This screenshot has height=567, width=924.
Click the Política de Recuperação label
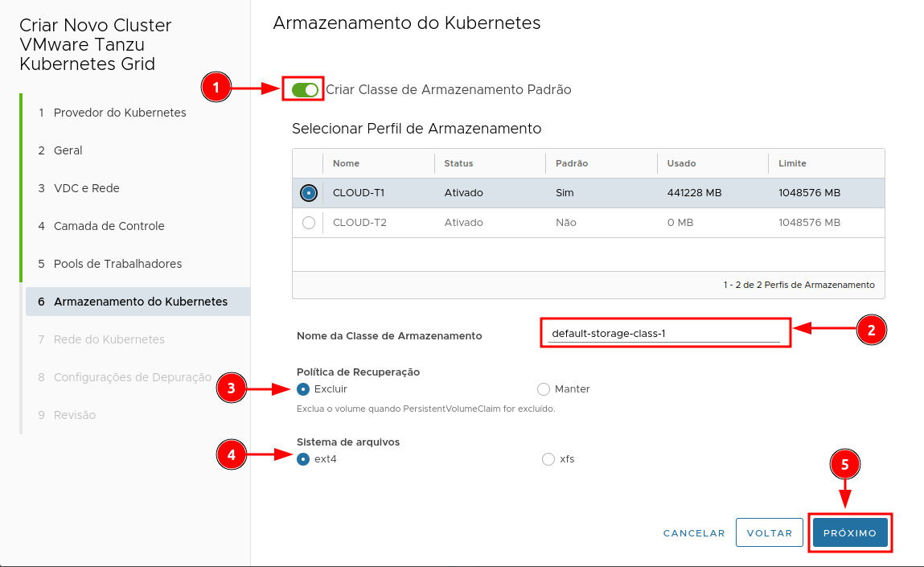(359, 372)
